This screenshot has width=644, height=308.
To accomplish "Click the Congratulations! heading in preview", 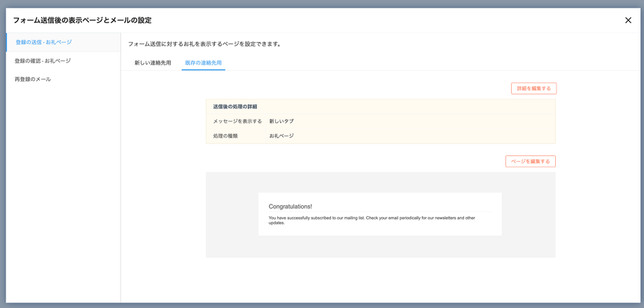I will point(290,206).
